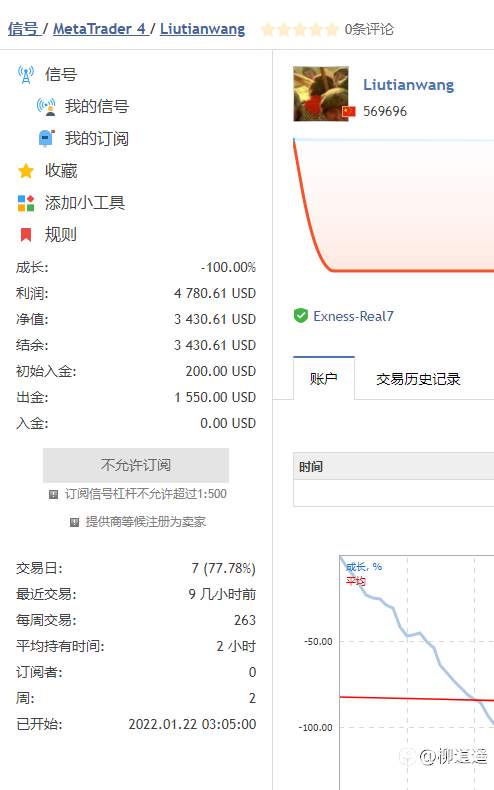Click the 订阅者 label
Image resolution: width=494 pixels, height=790 pixels.
click(x=39, y=673)
